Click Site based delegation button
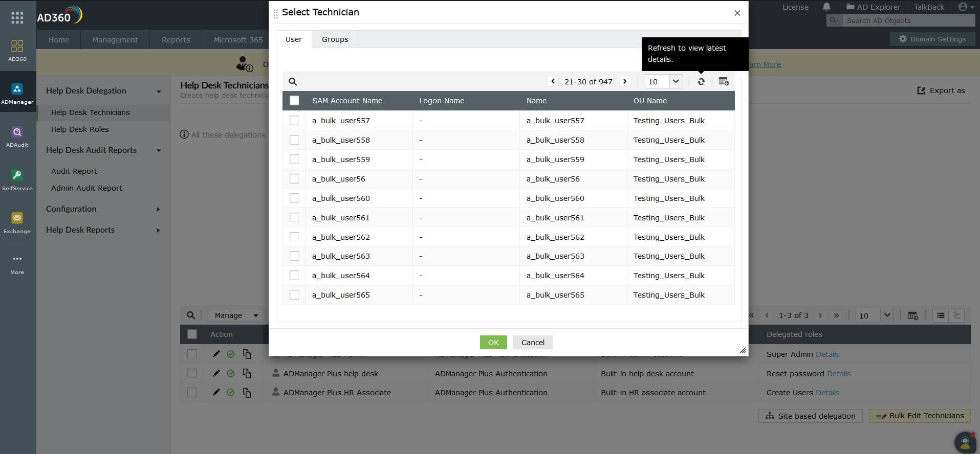980x454 pixels. pyautogui.click(x=811, y=416)
